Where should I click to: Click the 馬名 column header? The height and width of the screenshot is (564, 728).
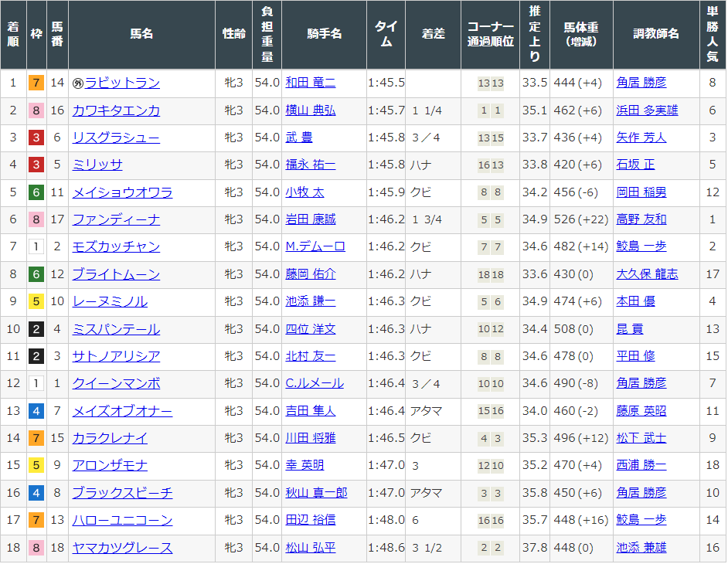[141, 34]
